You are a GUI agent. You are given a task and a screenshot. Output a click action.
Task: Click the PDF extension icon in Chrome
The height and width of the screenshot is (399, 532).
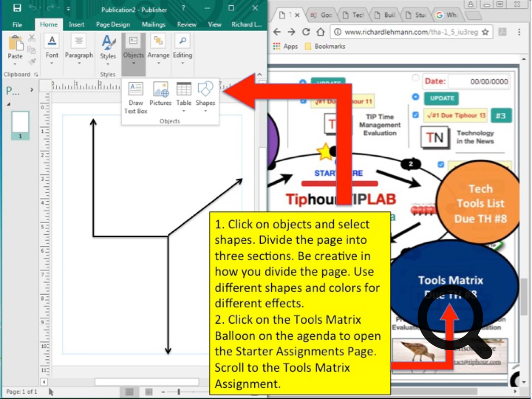click(503, 32)
